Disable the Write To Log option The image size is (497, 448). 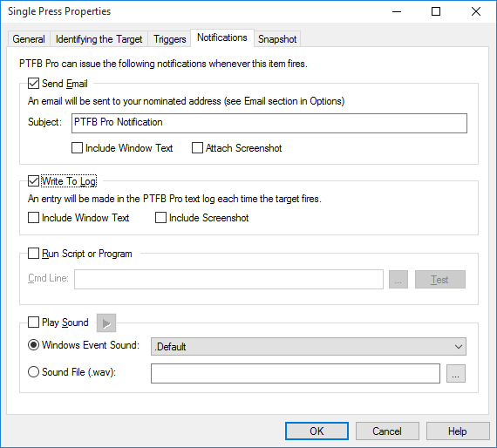coord(34,181)
